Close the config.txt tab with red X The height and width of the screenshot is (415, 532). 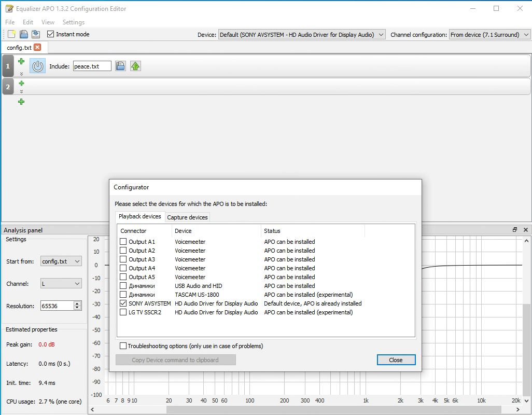(37, 47)
